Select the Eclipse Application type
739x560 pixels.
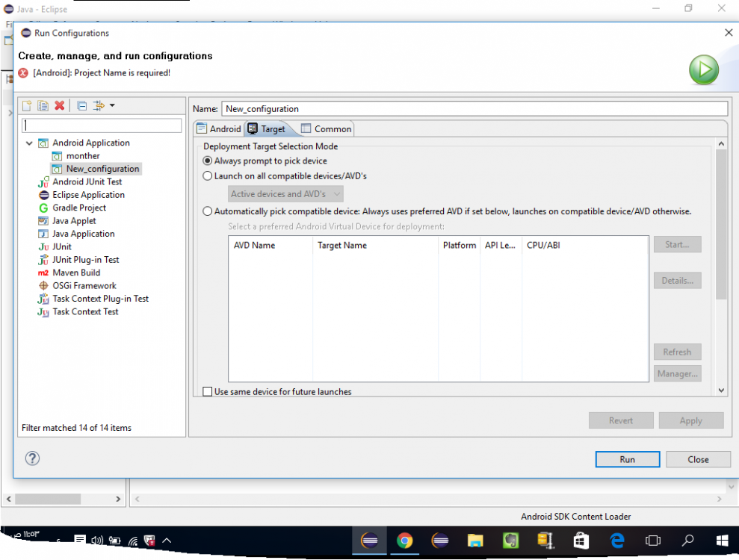[88, 195]
